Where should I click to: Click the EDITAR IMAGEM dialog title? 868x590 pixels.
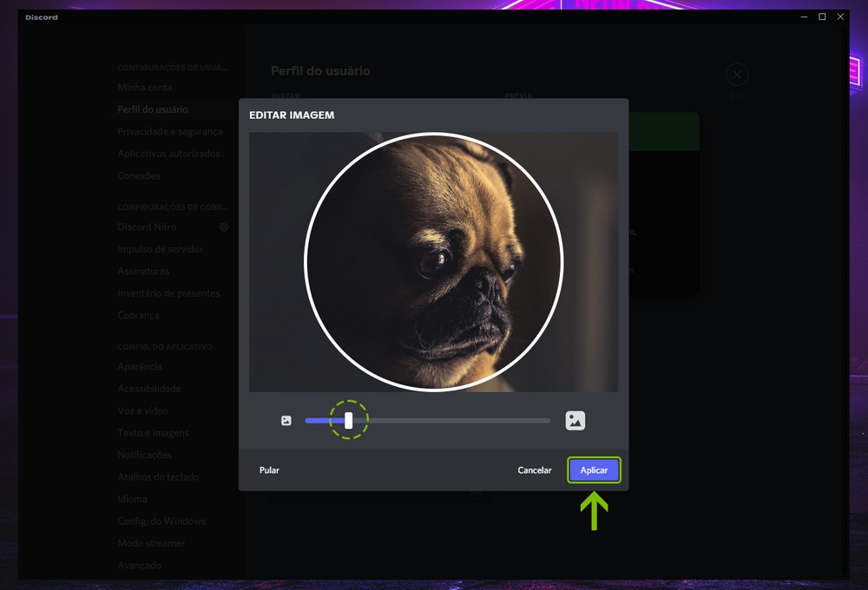tap(292, 115)
